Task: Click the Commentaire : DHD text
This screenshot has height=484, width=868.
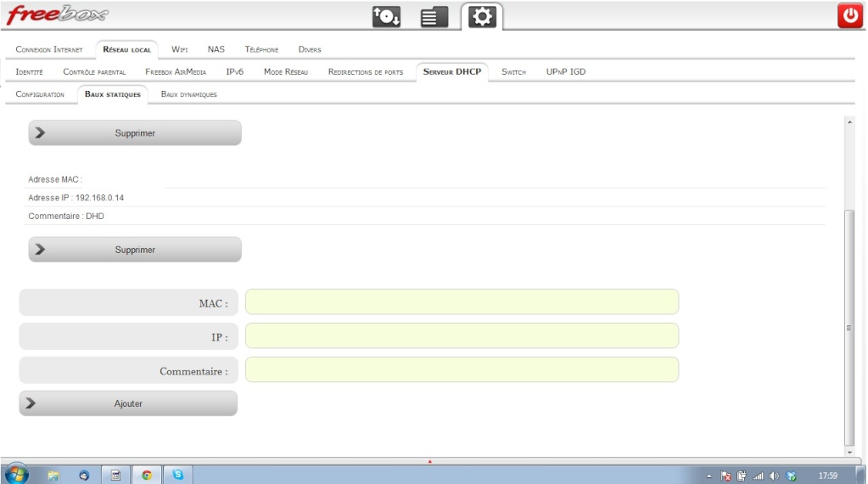Action: [x=66, y=216]
